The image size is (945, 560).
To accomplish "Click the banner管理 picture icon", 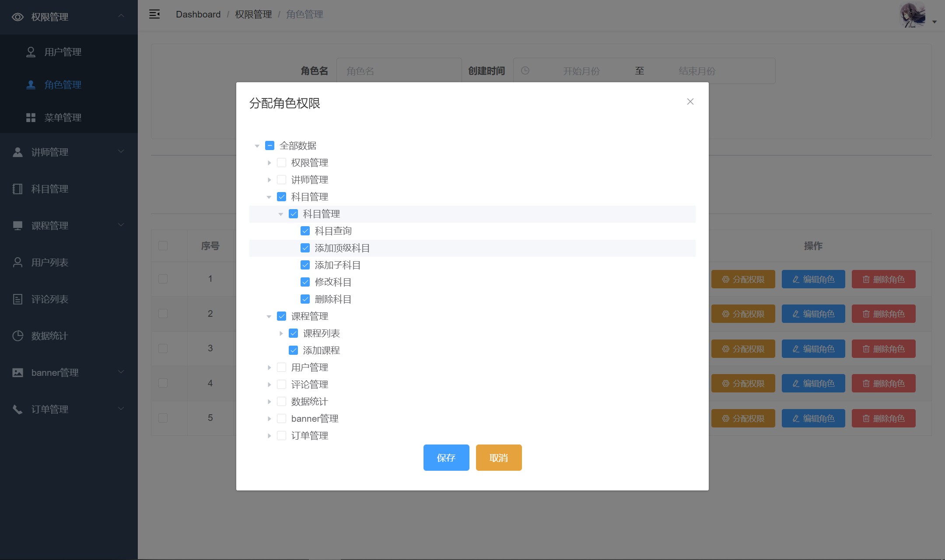I will [17, 373].
